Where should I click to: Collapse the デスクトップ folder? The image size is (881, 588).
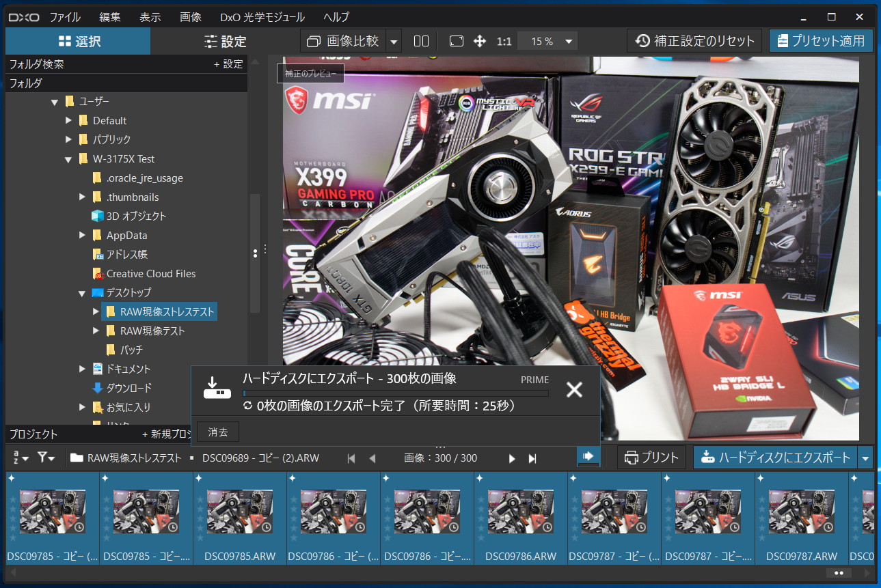point(82,293)
